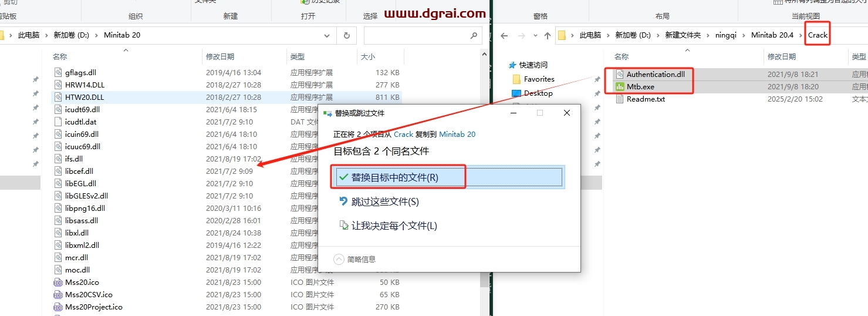
Task: Select Desktop in the navigation pane
Action: pyautogui.click(x=538, y=93)
